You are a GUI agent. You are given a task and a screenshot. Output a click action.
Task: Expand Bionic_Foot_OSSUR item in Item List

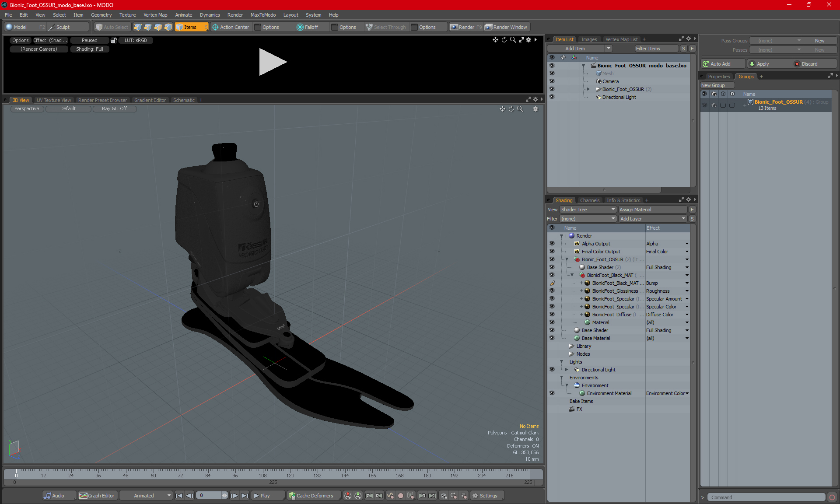(588, 89)
